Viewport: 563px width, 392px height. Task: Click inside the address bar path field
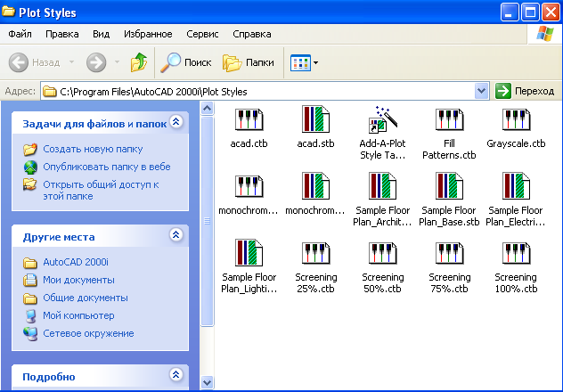(267, 91)
